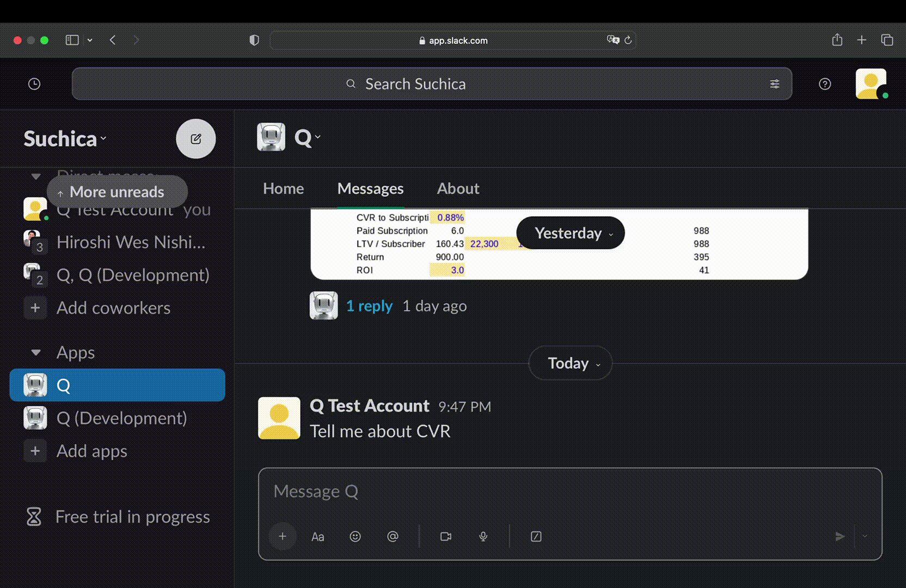Open the 1 reply thread link
Screen dimensions: 906x588
tap(369, 306)
